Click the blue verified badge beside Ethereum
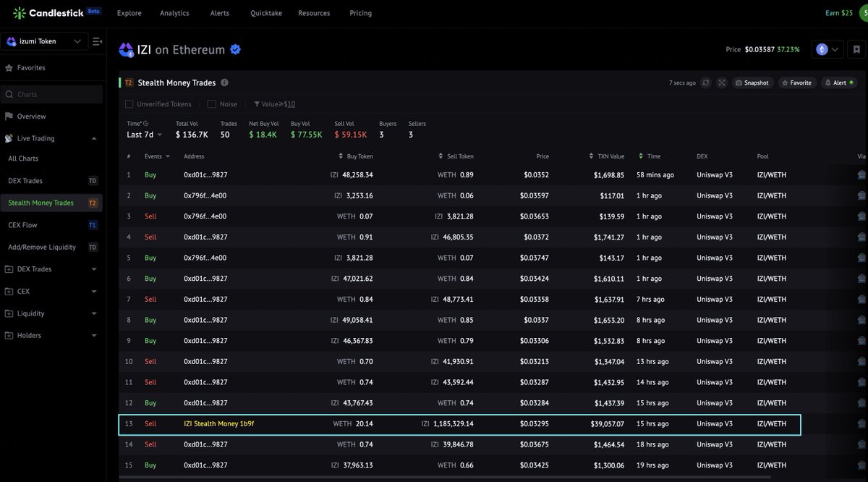This screenshot has width=868, height=482. pos(235,50)
